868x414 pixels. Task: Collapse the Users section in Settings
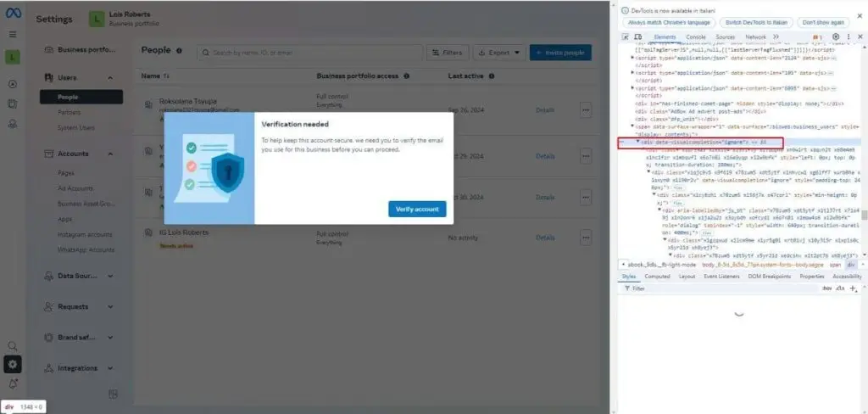(x=111, y=78)
